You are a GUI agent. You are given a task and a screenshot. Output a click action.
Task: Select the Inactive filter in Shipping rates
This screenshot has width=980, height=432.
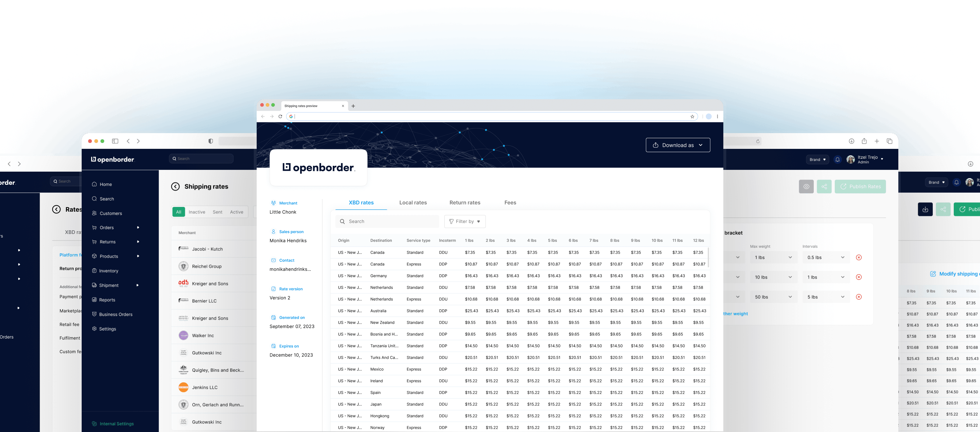click(197, 212)
